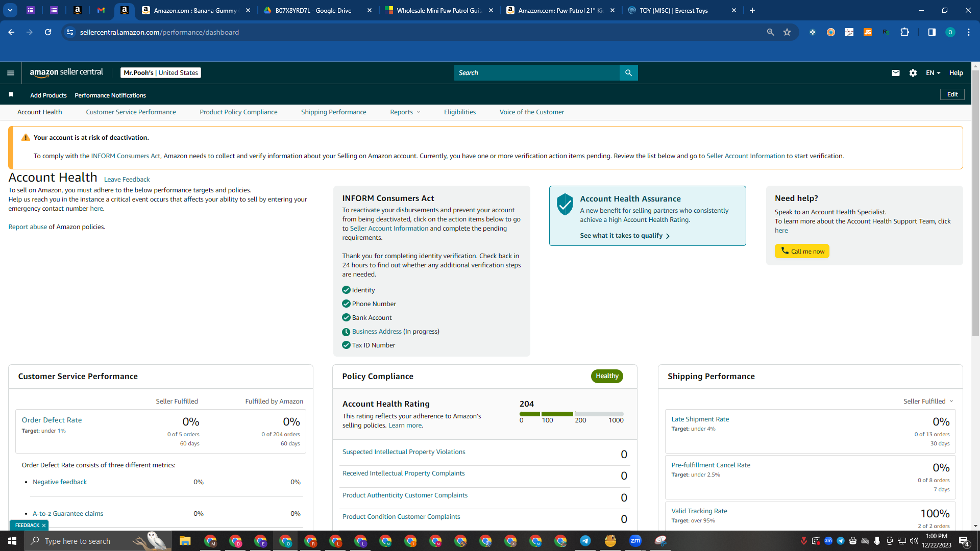Click the Business Address in-progress clock icon

click(x=346, y=332)
